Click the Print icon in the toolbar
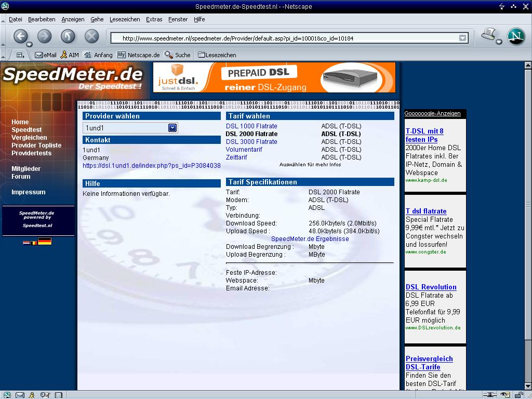The width and height of the screenshot is (532, 399). (489, 34)
